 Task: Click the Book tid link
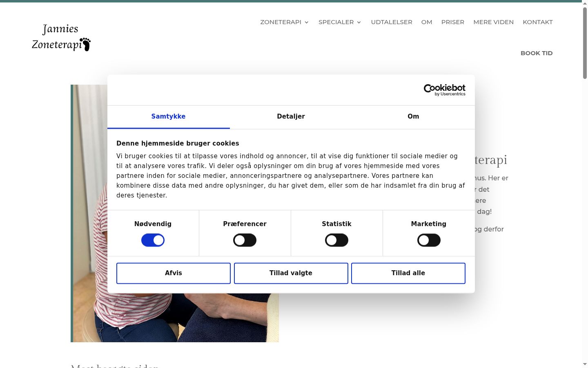(x=537, y=53)
